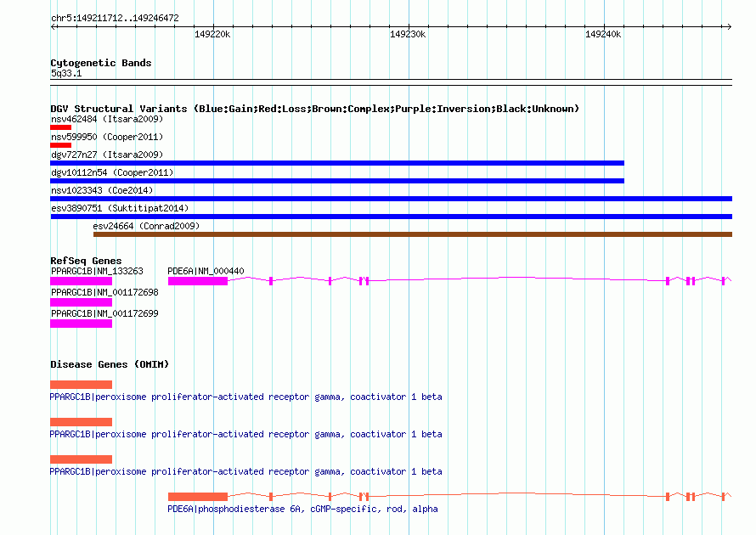The height and width of the screenshot is (535, 756).
Task: Open first PPARGC1B peroxisome proliferator link
Action: [x=245, y=397]
